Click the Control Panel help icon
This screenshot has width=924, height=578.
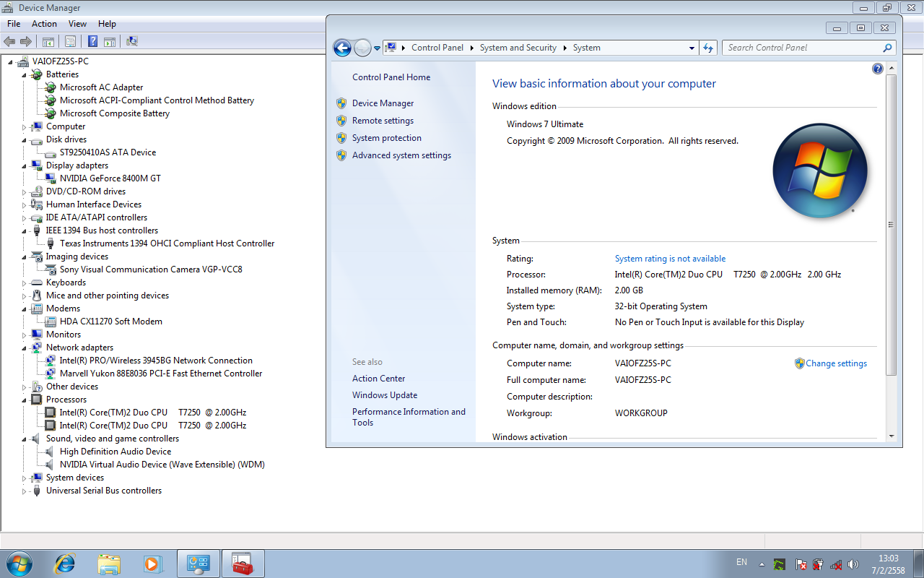pos(878,69)
